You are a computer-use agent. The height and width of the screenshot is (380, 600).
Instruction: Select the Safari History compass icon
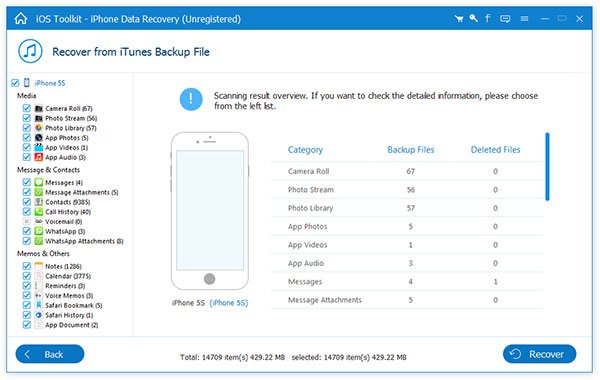click(39, 315)
